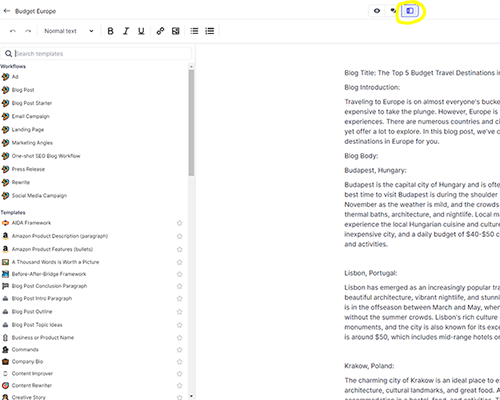Click the Budapest, Hungary: heading in document
Image resolution: width=500 pixels, height=400 pixels.
pyautogui.click(x=375, y=170)
